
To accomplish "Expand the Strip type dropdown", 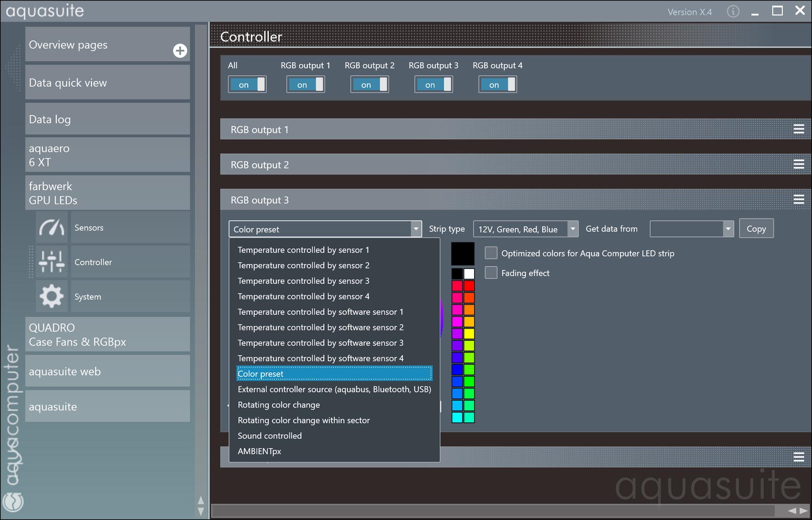I will (573, 229).
